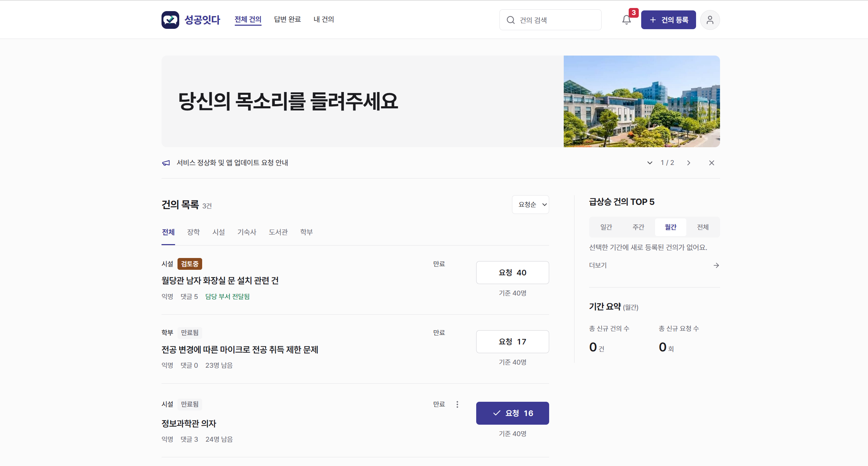Viewport: 868px width, 466px height.
Task: Select the 시설 category tab
Action: [x=219, y=232]
